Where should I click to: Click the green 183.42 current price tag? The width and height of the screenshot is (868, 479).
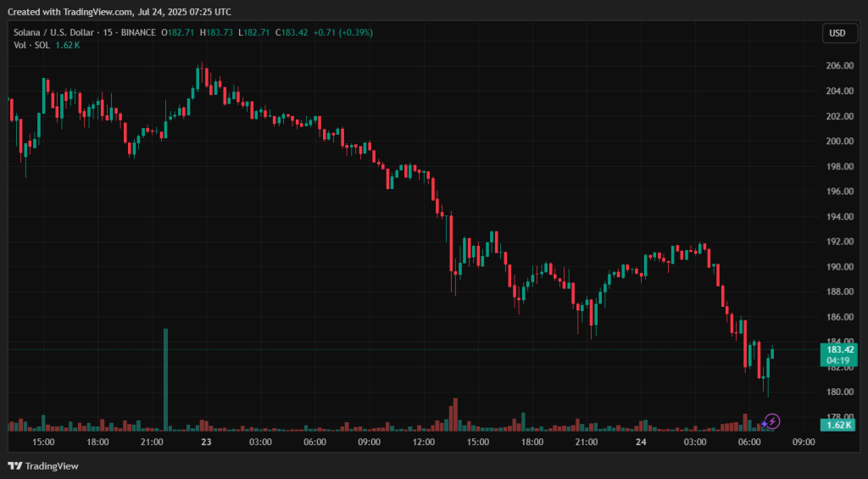(839, 349)
